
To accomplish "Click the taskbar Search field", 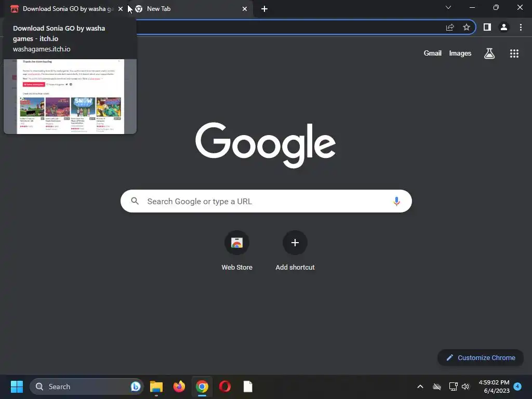I will coord(87,387).
